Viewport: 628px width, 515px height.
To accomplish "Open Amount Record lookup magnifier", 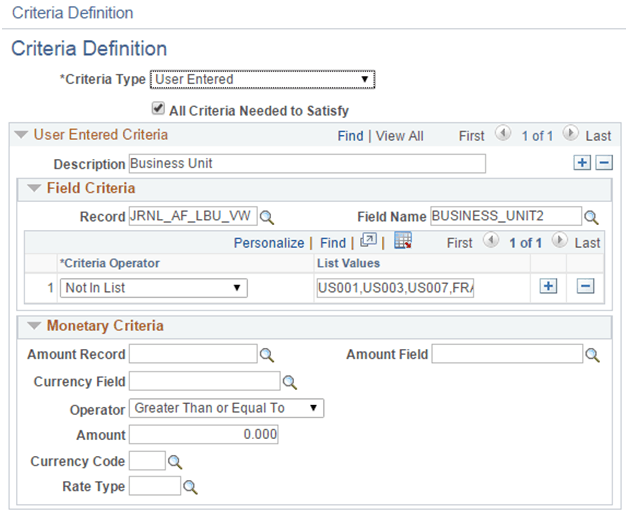I will point(267,355).
